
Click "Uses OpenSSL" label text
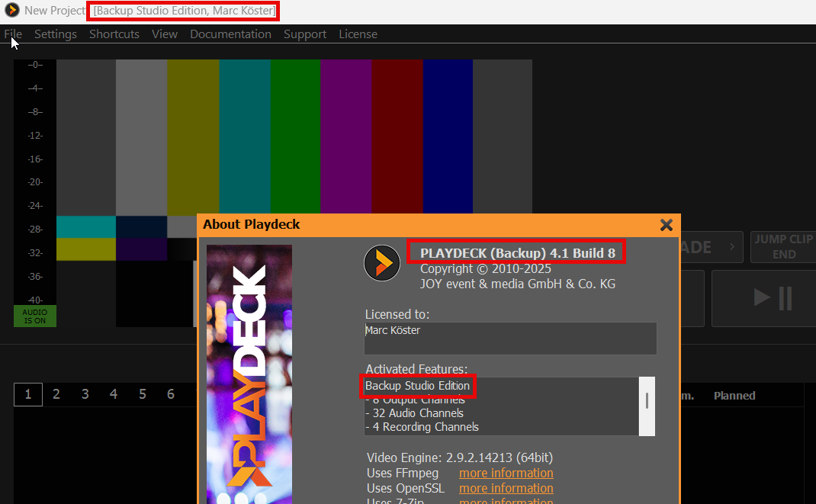point(406,489)
